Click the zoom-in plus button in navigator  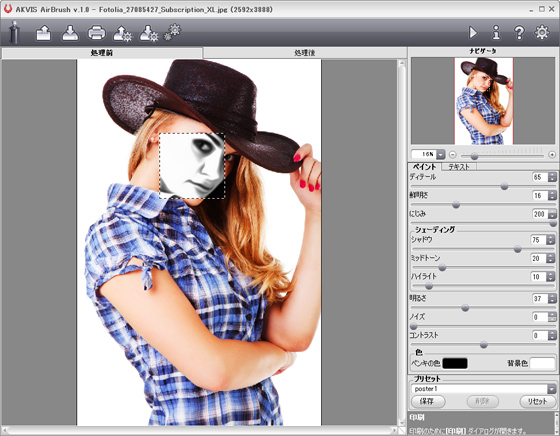tap(552, 155)
